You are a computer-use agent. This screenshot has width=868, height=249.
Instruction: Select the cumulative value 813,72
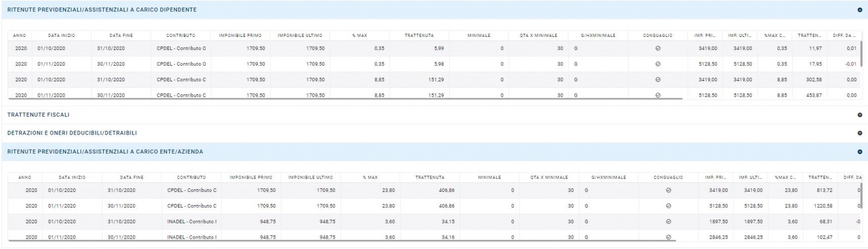coord(824,190)
